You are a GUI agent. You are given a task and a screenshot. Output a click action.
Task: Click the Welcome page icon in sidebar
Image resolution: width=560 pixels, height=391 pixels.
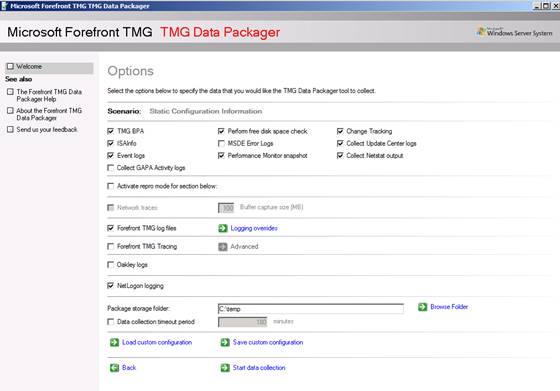tap(10, 66)
